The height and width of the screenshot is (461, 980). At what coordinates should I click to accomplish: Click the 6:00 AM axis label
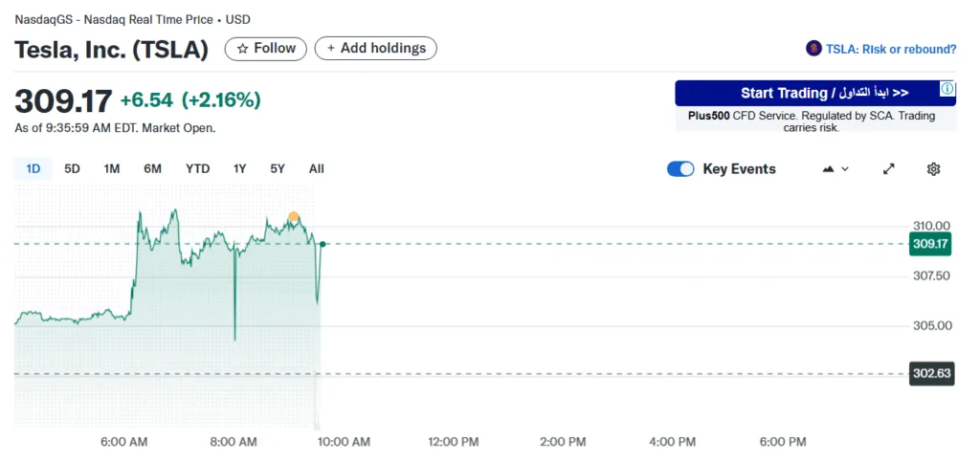pyautogui.click(x=123, y=442)
